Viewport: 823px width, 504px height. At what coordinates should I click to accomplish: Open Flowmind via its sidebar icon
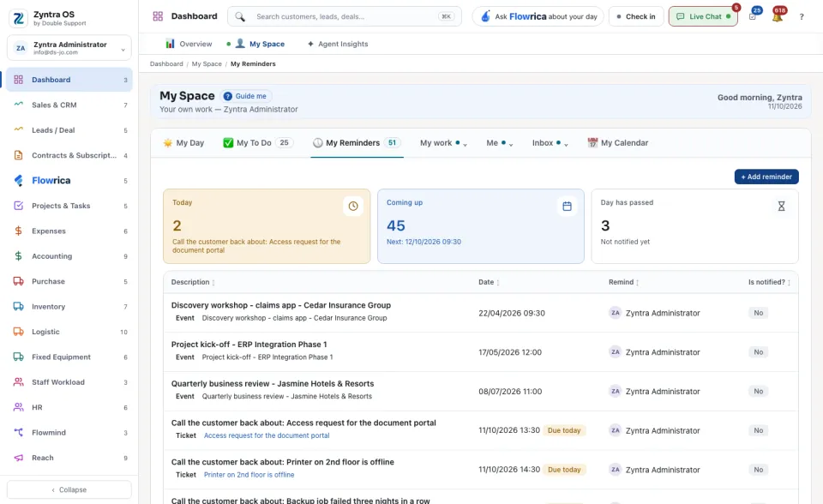pyautogui.click(x=18, y=433)
